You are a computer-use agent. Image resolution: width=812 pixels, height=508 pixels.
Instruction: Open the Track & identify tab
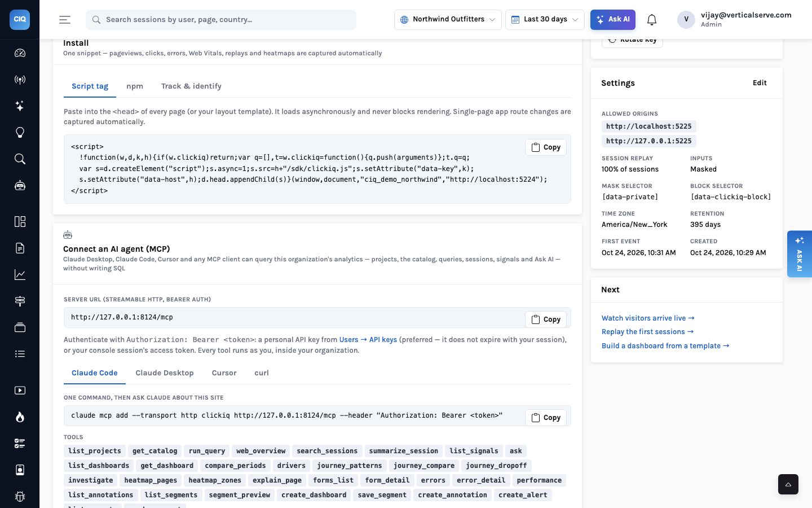(191, 86)
